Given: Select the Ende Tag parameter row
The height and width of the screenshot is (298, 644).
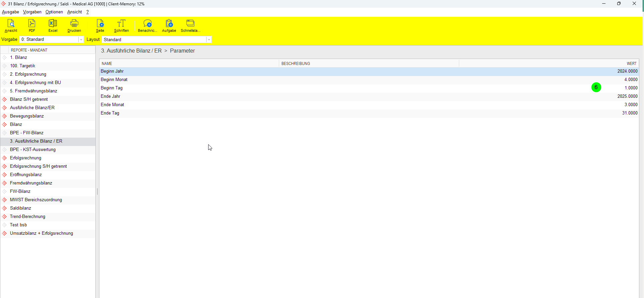Looking at the screenshot, I should click(369, 113).
